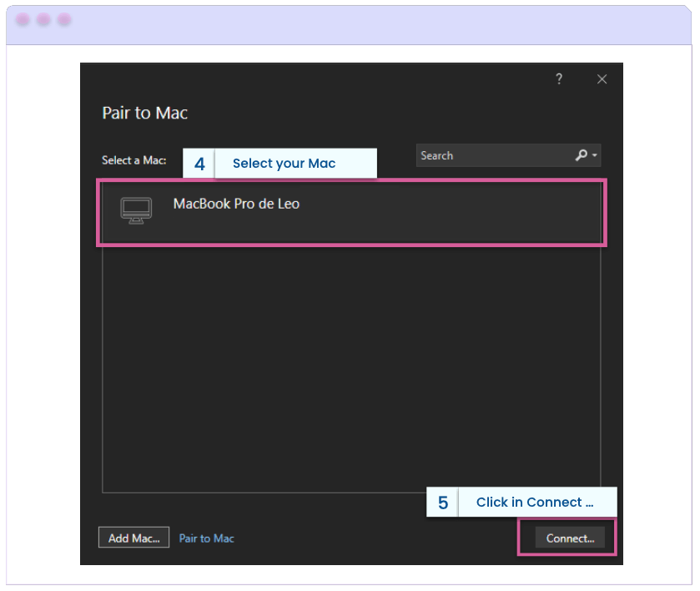Expand the search options dropdown arrow
The width and height of the screenshot is (700, 591).
[x=595, y=155]
